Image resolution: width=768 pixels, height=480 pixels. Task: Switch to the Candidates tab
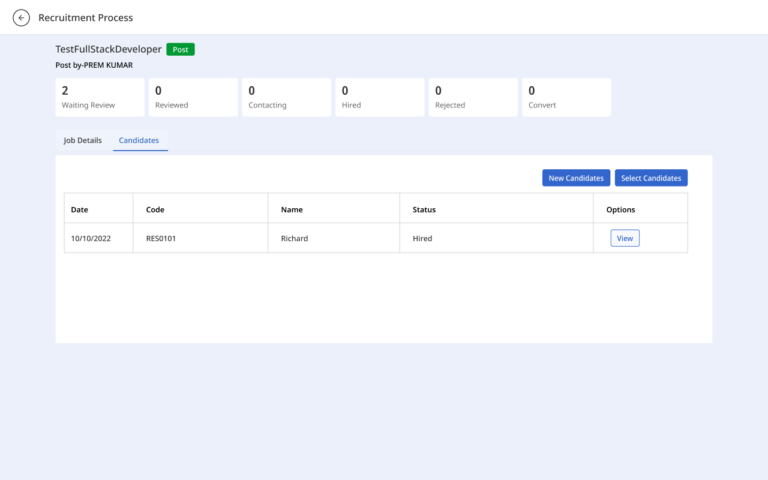139,140
